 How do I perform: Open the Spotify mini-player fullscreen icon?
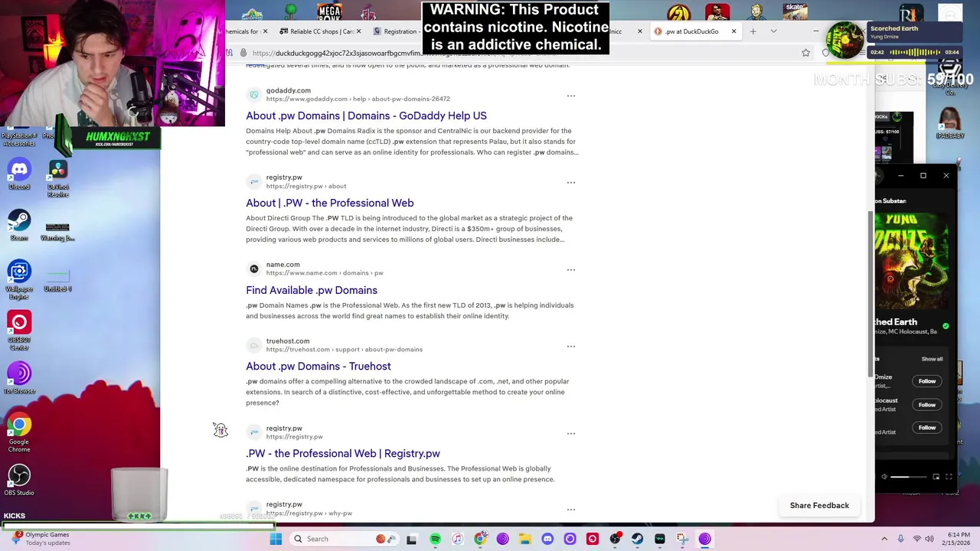pos(949,477)
